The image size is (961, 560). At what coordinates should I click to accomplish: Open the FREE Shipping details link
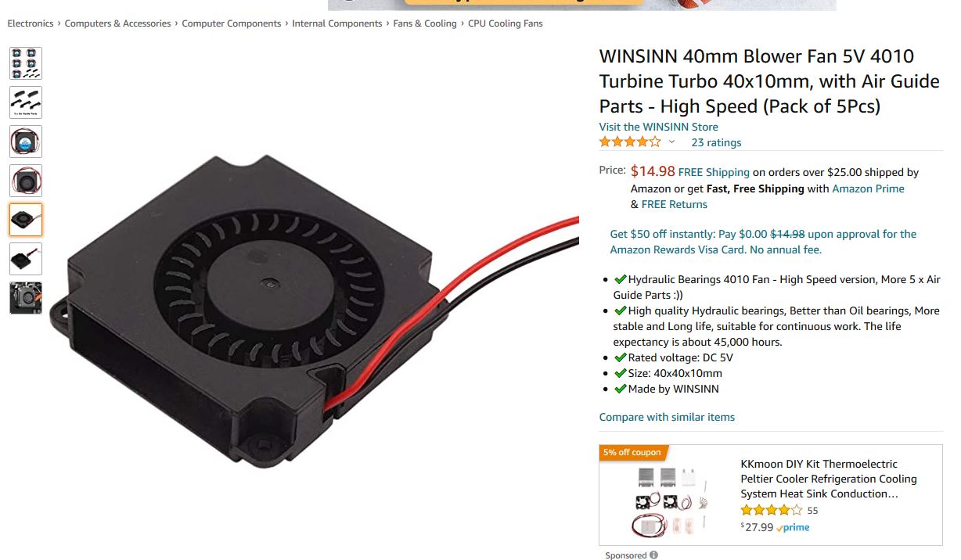[x=714, y=172]
